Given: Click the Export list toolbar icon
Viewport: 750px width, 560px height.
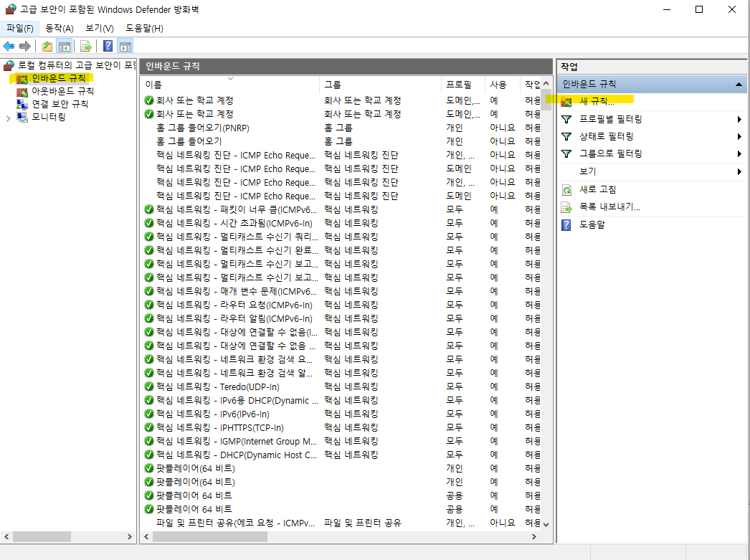Looking at the screenshot, I should tap(86, 47).
